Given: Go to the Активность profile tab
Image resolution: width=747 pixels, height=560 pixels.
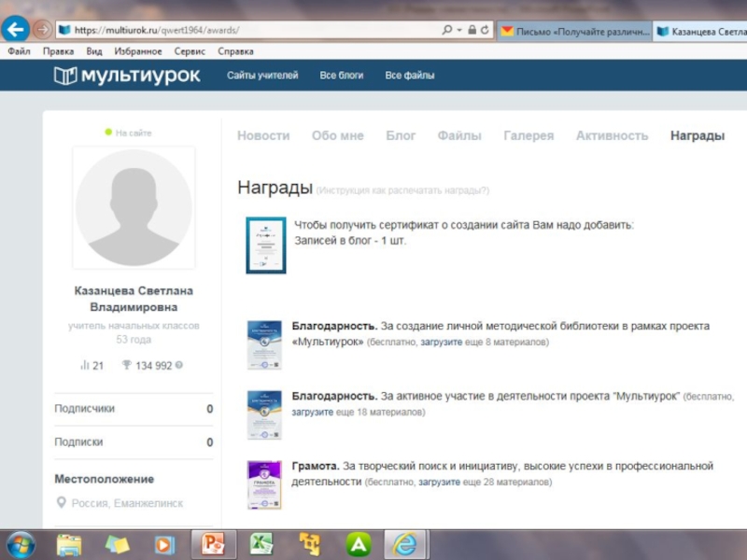Looking at the screenshot, I should point(613,135).
